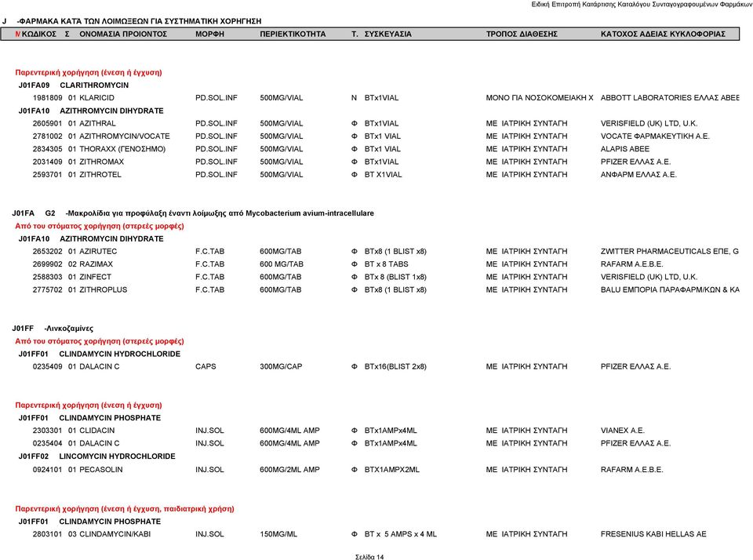
Task: Click ZWITTER PHARMACEUTICALS ΕΠΕ holder name
Action: [669, 252]
